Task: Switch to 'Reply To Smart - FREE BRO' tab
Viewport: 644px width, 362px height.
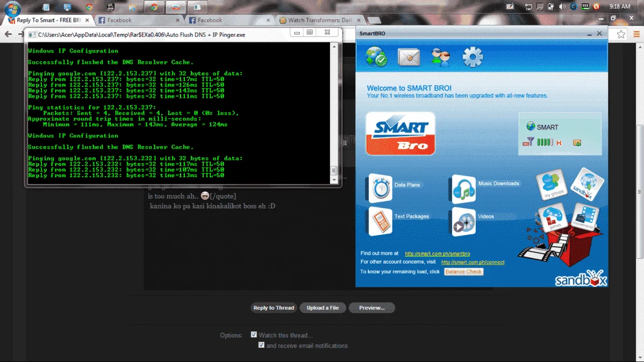Action: [x=48, y=20]
